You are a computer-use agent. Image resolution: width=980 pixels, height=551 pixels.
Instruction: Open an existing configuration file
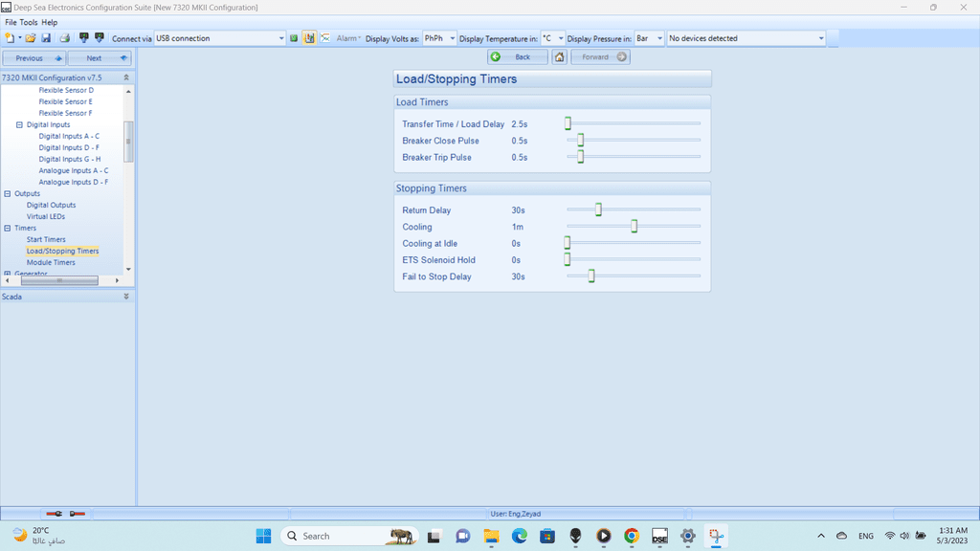30,38
